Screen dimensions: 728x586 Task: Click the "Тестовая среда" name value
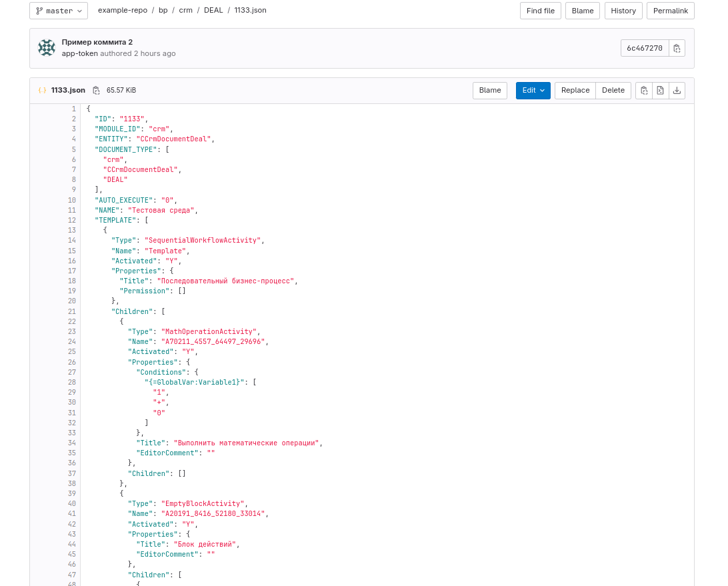[161, 210]
